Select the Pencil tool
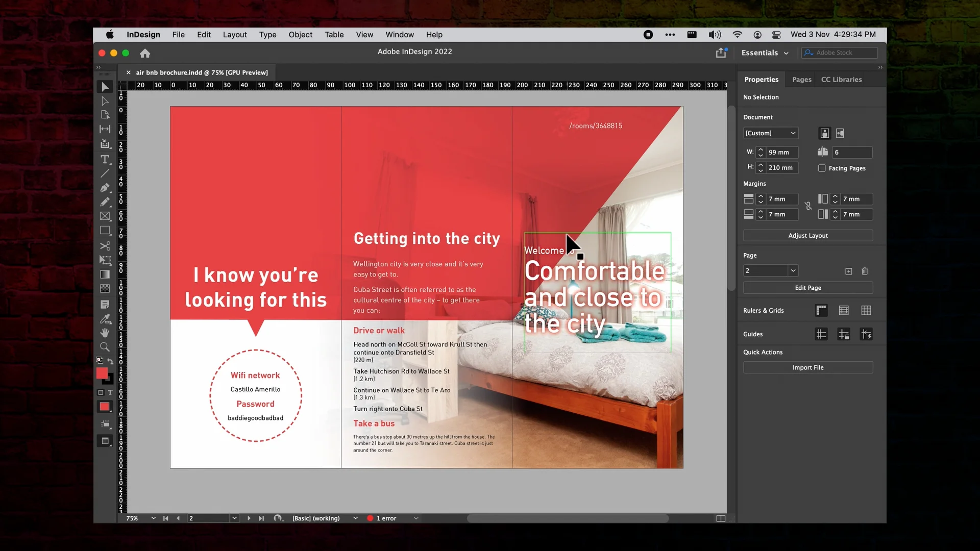Viewport: 980px width, 551px height. (x=105, y=202)
